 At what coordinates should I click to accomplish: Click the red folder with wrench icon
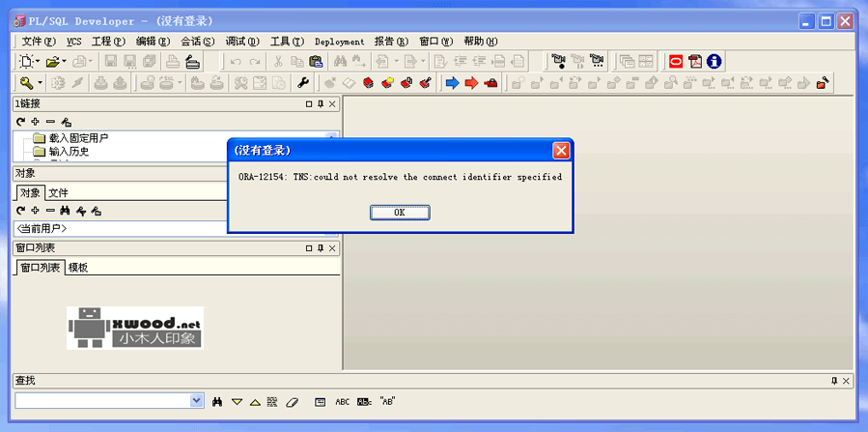[x=823, y=83]
